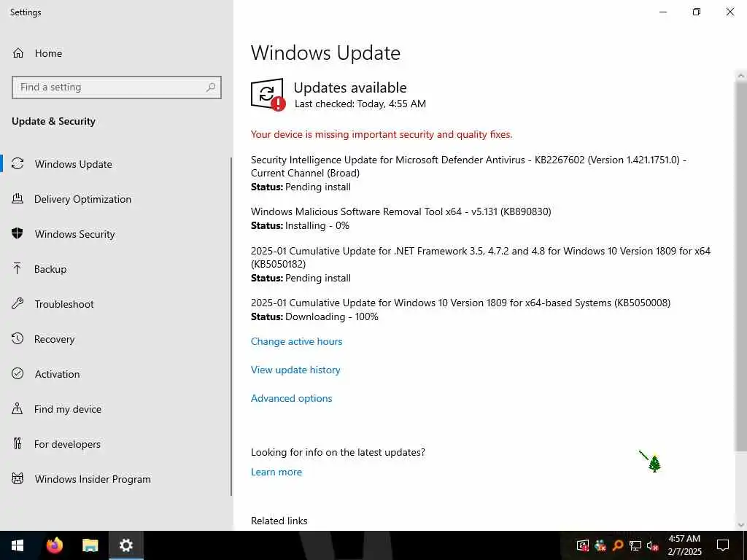Image resolution: width=747 pixels, height=560 pixels.
Task: Click the scroll down arrow of main pane
Action: 741,525
